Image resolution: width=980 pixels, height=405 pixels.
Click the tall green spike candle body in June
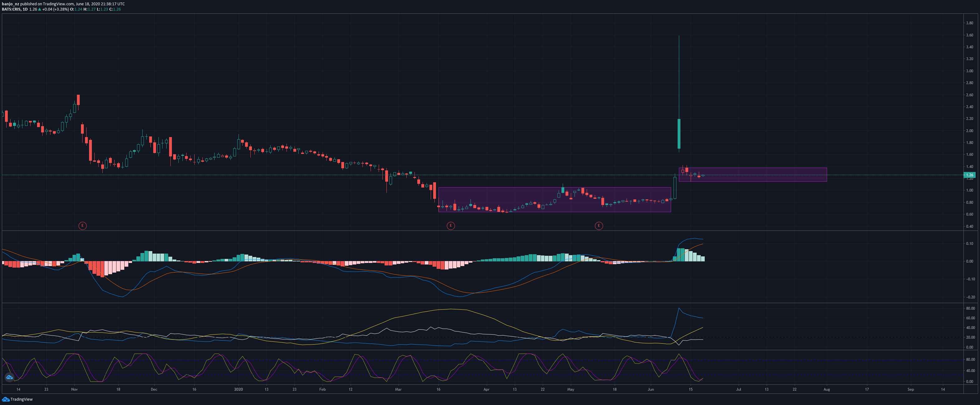pos(679,134)
